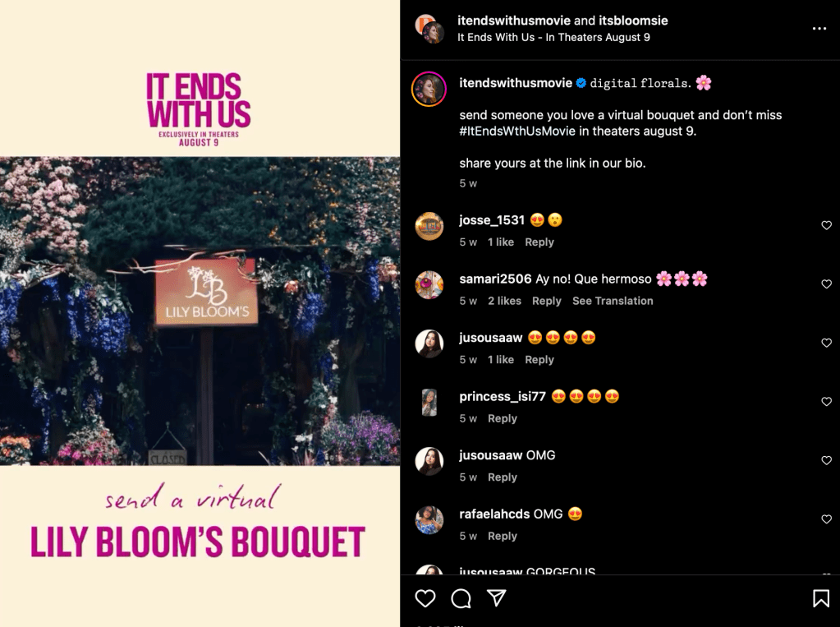This screenshot has height=627, width=840.
Task: Like the jusousaaw OMG comment heart
Action: tap(827, 460)
